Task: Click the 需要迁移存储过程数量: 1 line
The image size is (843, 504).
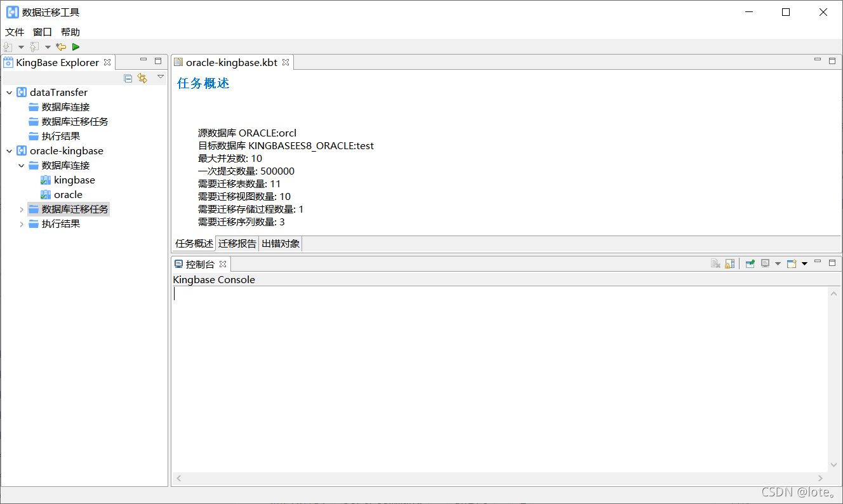Action: tap(251, 209)
